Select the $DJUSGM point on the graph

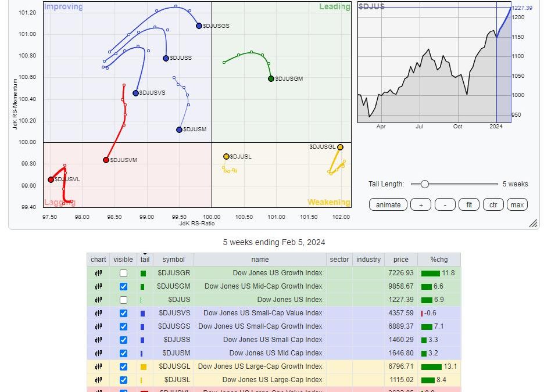tap(271, 78)
